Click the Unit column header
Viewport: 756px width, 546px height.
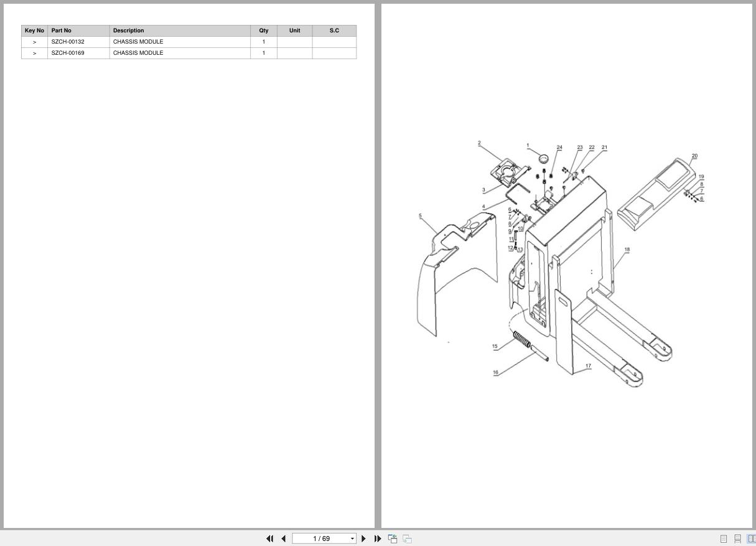(x=294, y=31)
